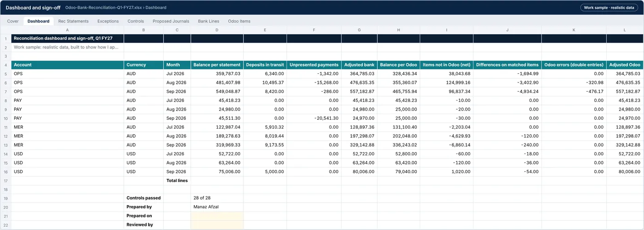Click the empty Prepared on input cell
Viewport: 644px width, 230px height.
217,216
